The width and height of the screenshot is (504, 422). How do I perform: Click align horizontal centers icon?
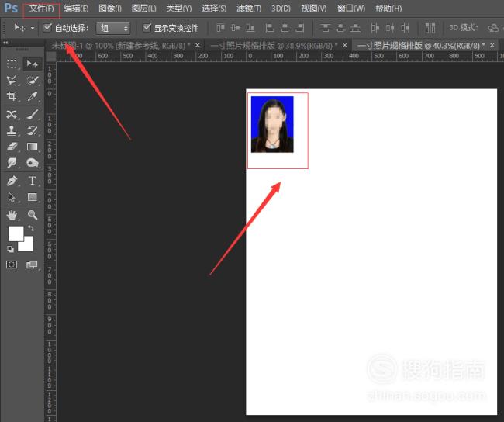[x=285, y=28]
